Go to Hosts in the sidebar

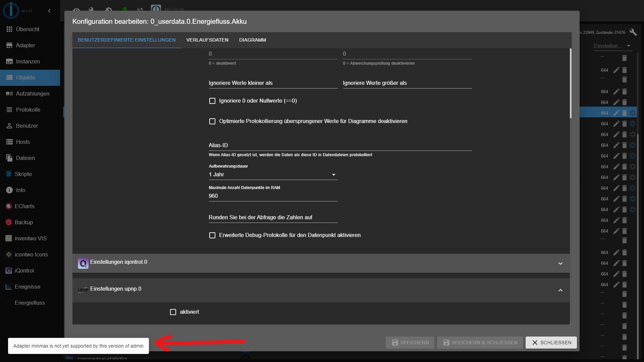click(30, 142)
